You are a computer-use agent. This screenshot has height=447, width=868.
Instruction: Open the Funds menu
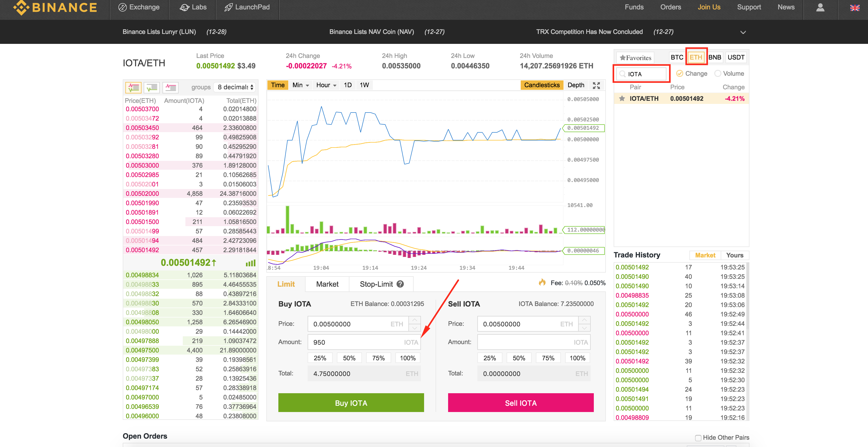click(634, 7)
